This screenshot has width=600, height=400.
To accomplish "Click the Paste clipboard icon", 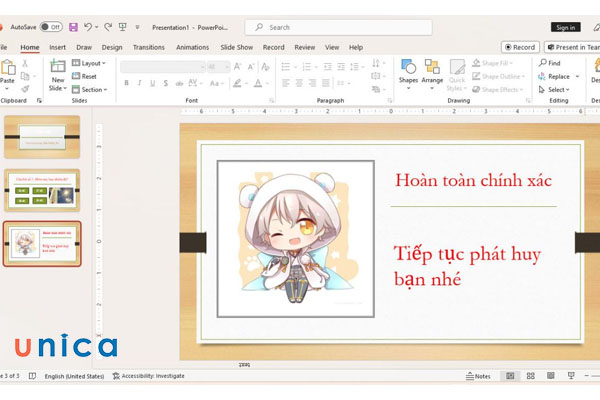I will tap(8, 68).
